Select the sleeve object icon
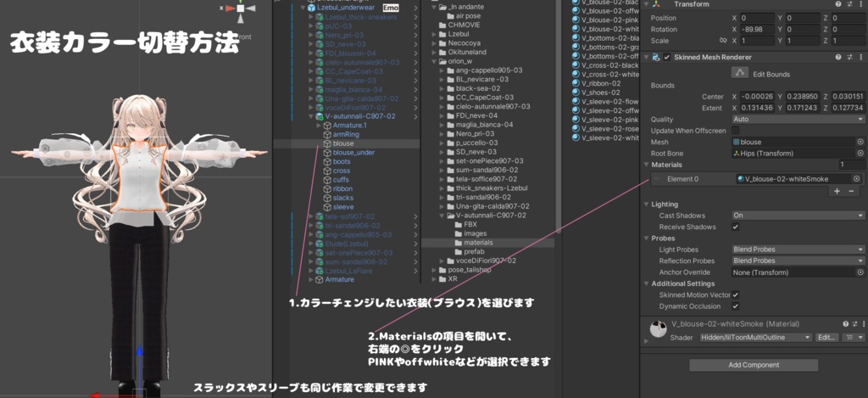Viewport: 868px width, 398px height. pos(328,207)
